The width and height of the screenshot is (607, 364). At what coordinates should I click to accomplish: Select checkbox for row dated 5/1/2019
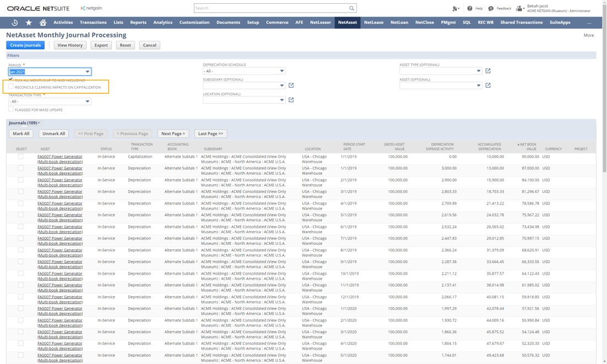(x=20, y=215)
